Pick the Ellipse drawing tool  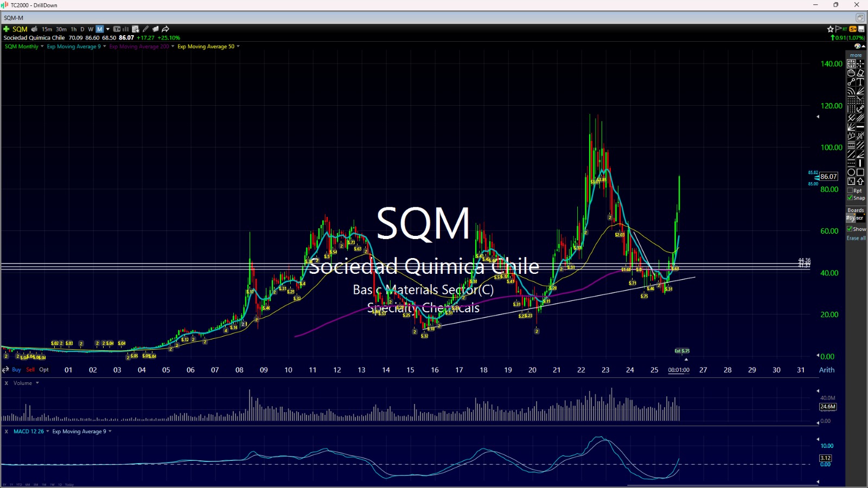(x=851, y=172)
